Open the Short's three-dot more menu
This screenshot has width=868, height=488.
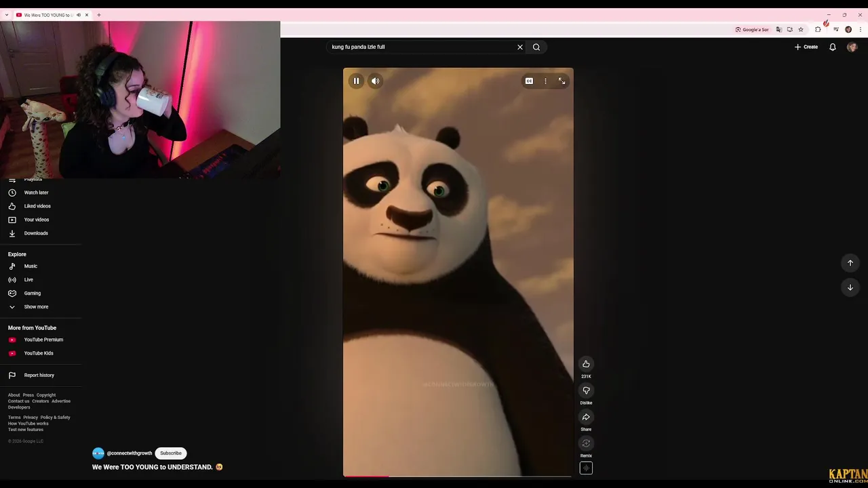tap(545, 81)
